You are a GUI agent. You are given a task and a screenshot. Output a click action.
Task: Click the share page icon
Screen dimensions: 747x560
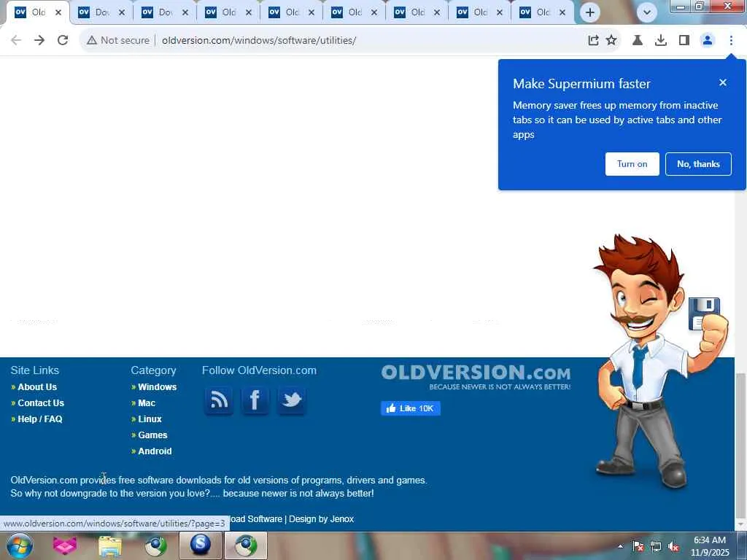(x=593, y=41)
